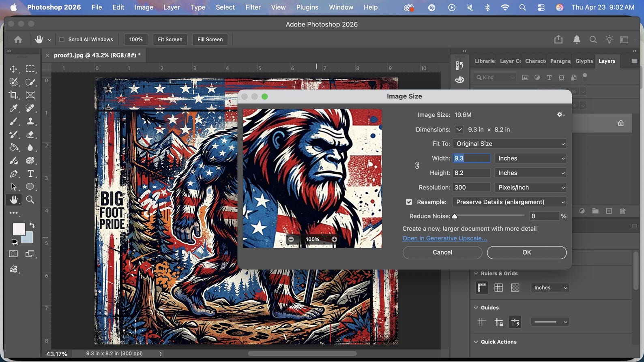644x362 pixels.
Task: Switch to the Libraries tab
Action: click(485, 61)
